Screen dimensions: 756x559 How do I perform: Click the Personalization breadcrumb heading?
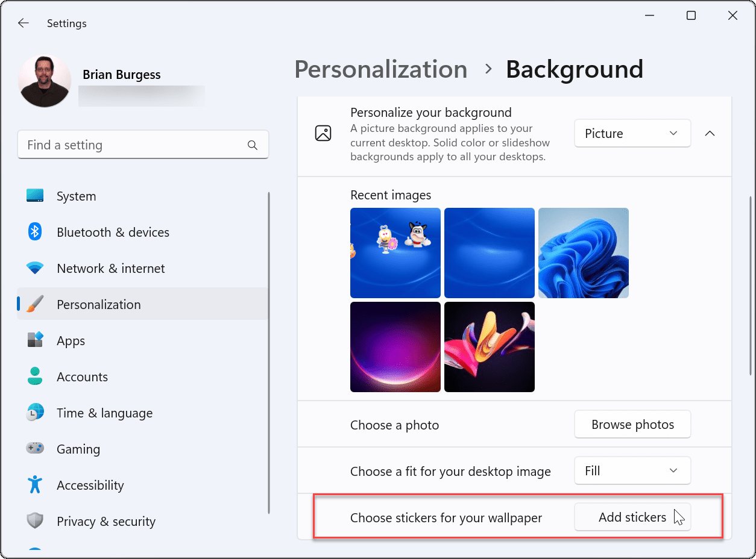380,69
